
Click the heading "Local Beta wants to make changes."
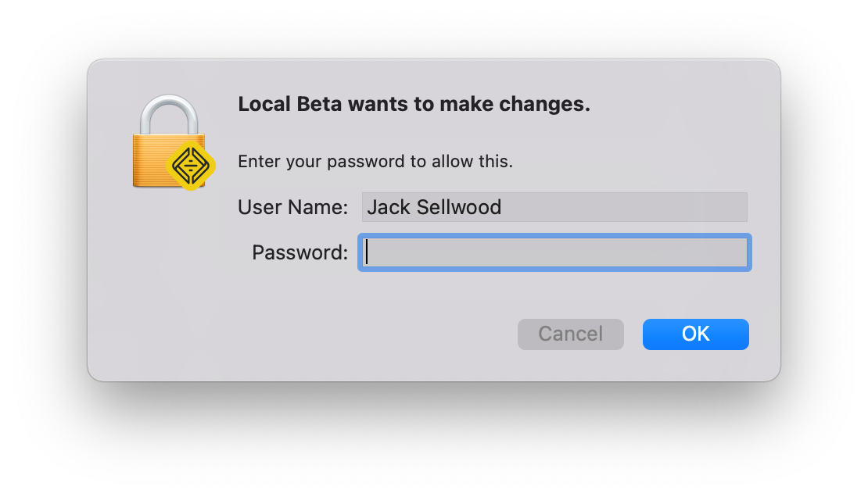[x=414, y=104]
